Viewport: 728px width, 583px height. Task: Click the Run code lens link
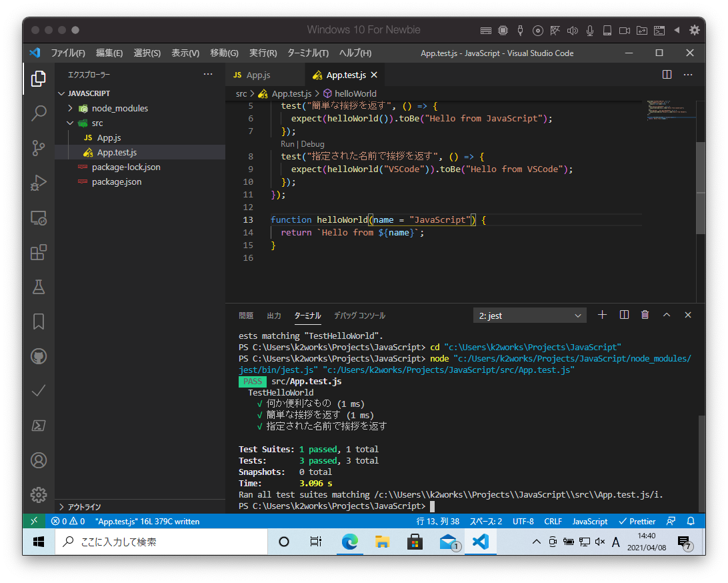coord(287,144)
